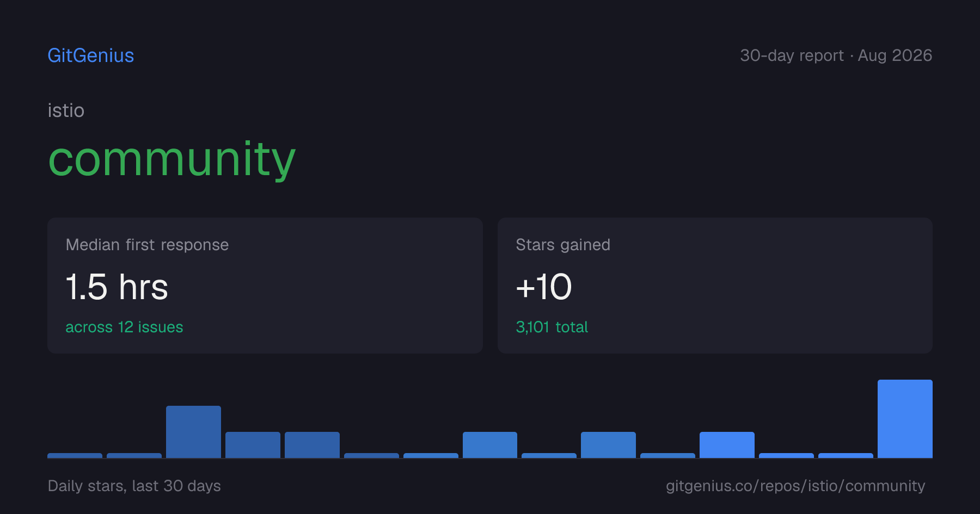
Task: Open the gitgenius.co/repos/istio/community URL
Action: tap(795, 486)
